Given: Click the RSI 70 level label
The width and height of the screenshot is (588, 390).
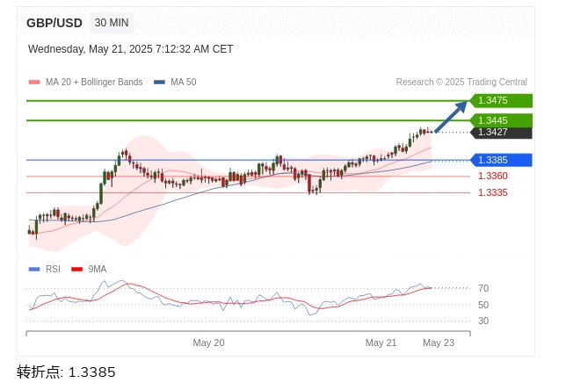Looking at the screenshot, I should [483, 288].
